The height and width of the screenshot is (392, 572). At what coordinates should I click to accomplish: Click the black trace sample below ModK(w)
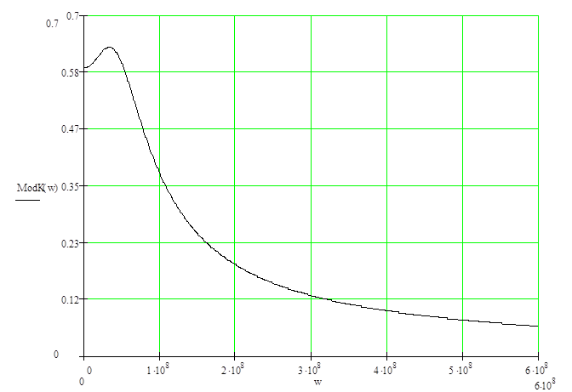pos(27,201)
